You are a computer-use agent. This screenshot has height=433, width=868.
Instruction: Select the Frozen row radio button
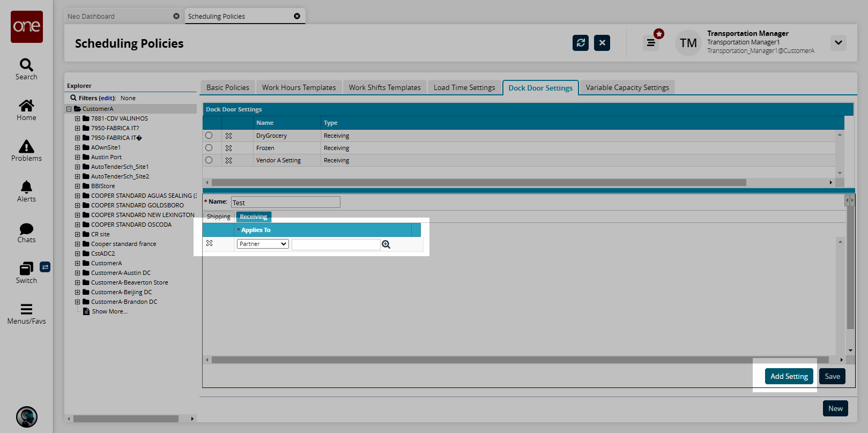(x=209, y=148)
